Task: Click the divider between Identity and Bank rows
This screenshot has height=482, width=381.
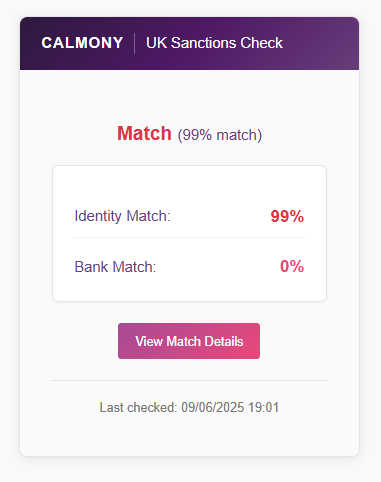Action: pyautogui.click(x=189, y=238)
